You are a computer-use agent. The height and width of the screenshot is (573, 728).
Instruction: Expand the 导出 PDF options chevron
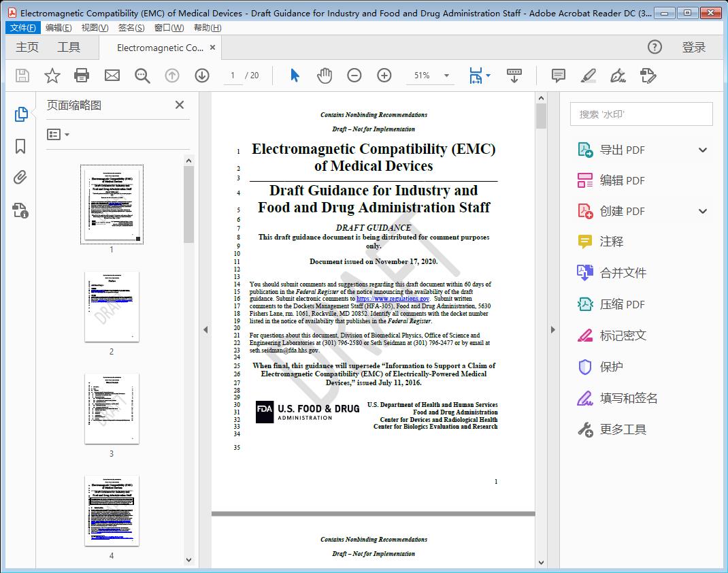click(x=702, y=149)
